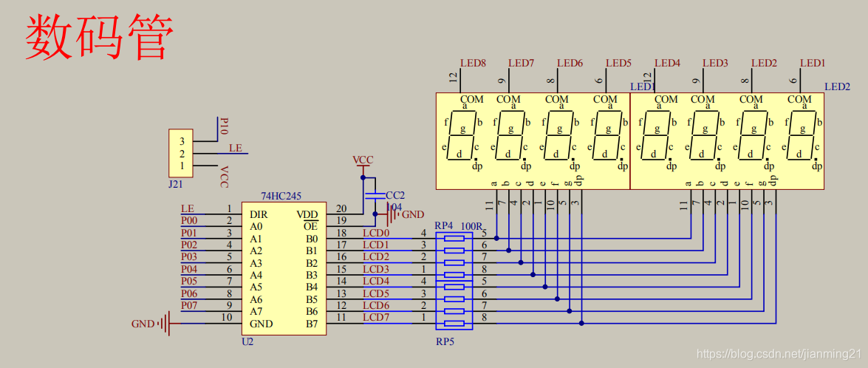Click the A7 pin name in U2
The height and width of the screenshot is (368, 868).
256,312
